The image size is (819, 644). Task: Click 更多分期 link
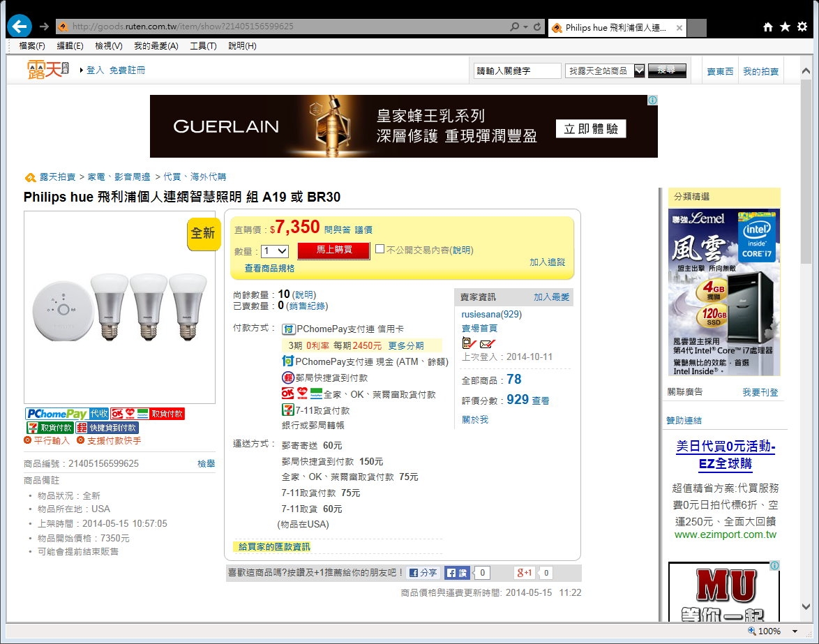(406, 346)
